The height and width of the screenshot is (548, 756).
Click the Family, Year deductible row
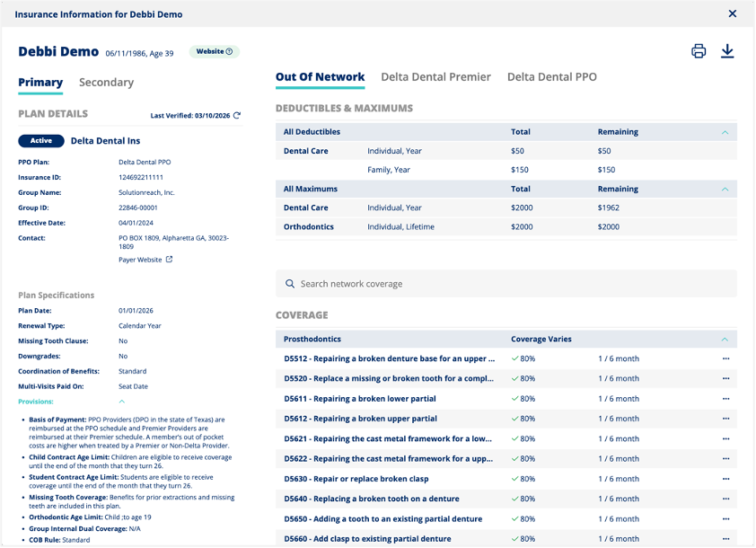tap(506, 170)
